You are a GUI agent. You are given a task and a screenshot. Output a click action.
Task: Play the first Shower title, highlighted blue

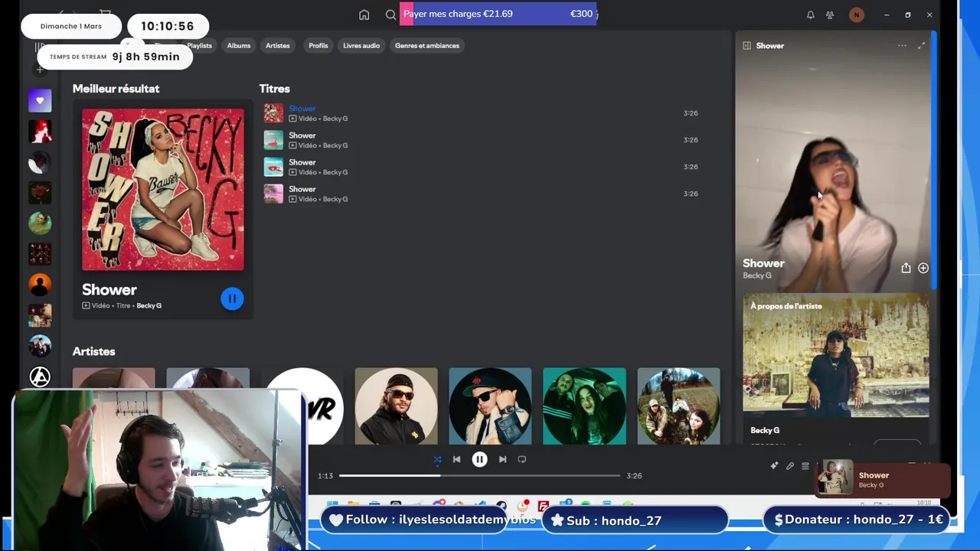(x=481, y=113)
